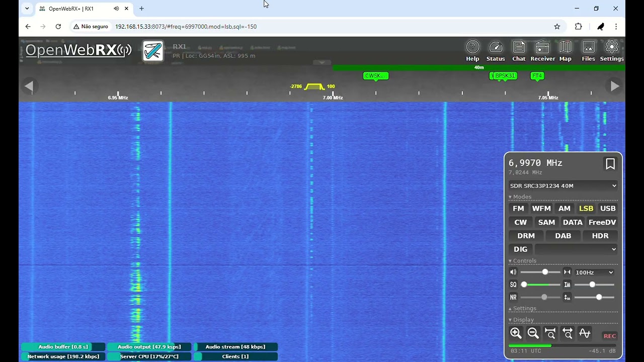Collapse the Controls section

pos(523,261)
